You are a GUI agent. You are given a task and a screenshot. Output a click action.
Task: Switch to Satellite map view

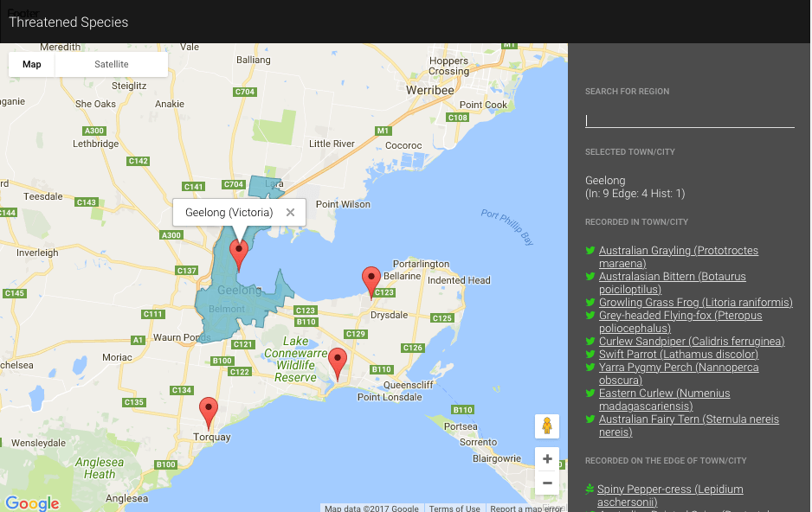point(111,65)
